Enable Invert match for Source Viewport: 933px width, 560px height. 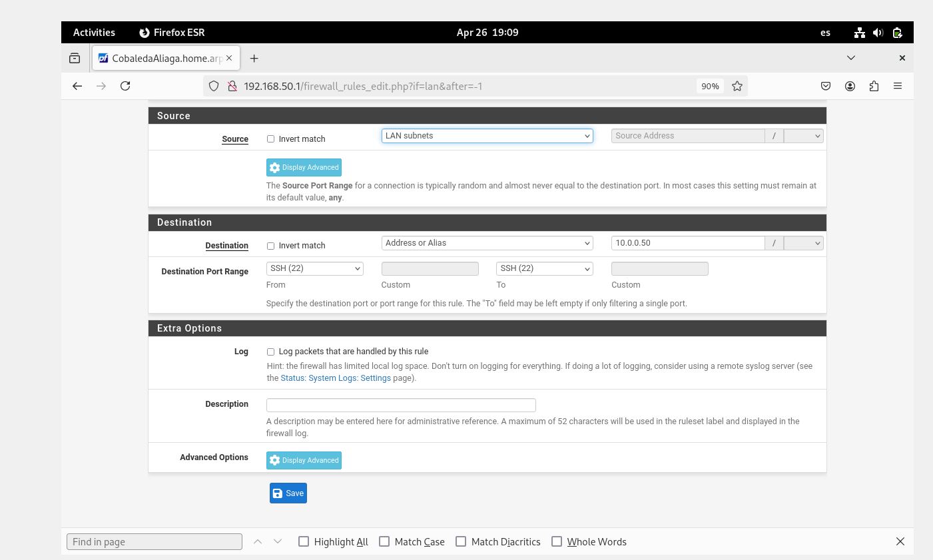tap(270, 139)
